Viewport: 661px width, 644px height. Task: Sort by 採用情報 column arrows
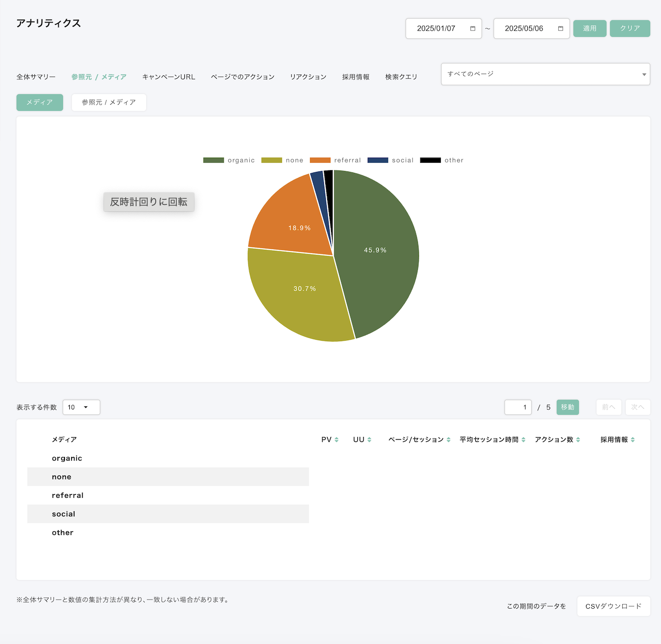[633, 440]
